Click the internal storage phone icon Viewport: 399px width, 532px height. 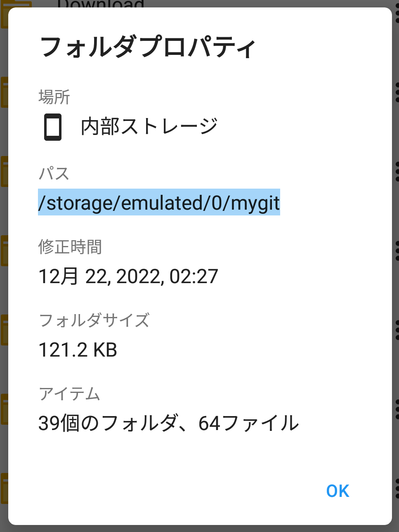pyautogui.click(x=53, y=127)
